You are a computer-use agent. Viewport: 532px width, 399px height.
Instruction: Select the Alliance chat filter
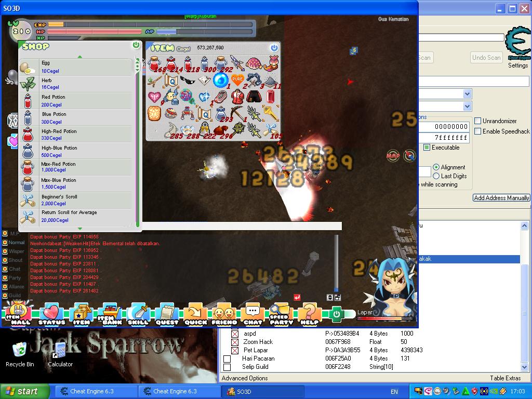[x=14, y=287]
